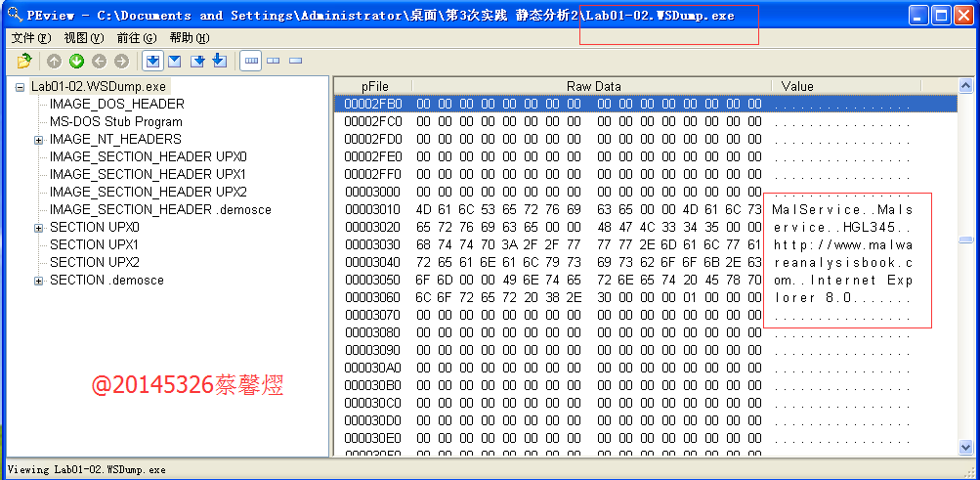The height and width of the screenshot is (480, 980).
Task: Toggle the byte-width data view button
Action: pyautogui.click(x=252, y=62)
